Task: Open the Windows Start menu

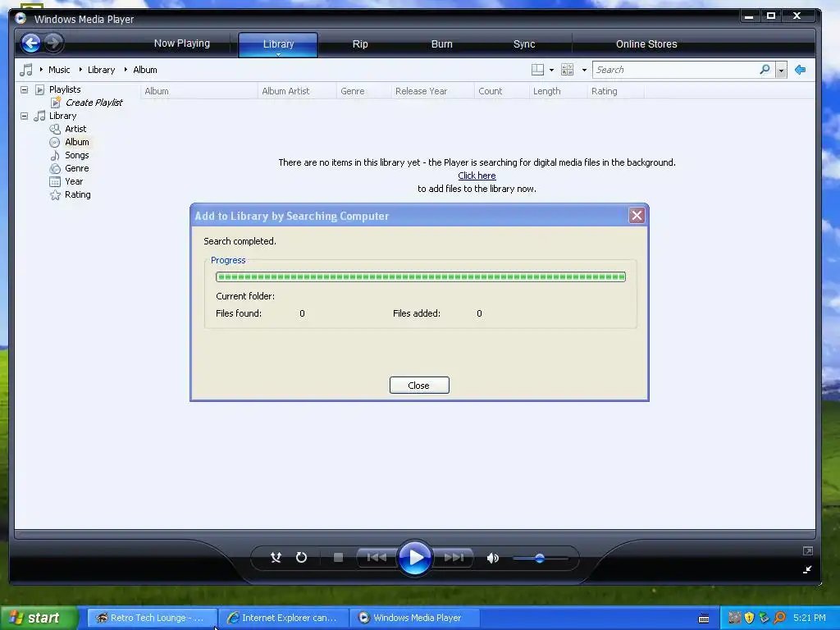Action: pos(39,618)
